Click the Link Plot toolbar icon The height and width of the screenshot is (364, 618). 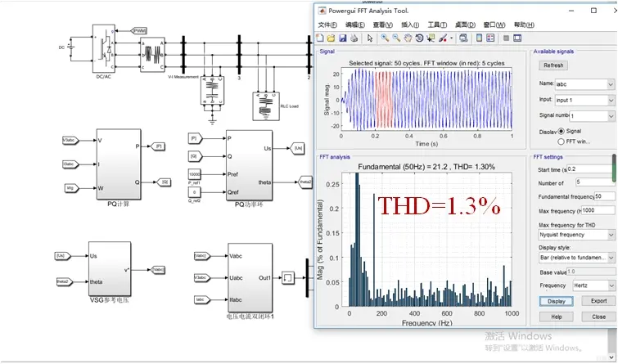coord(463,38)
